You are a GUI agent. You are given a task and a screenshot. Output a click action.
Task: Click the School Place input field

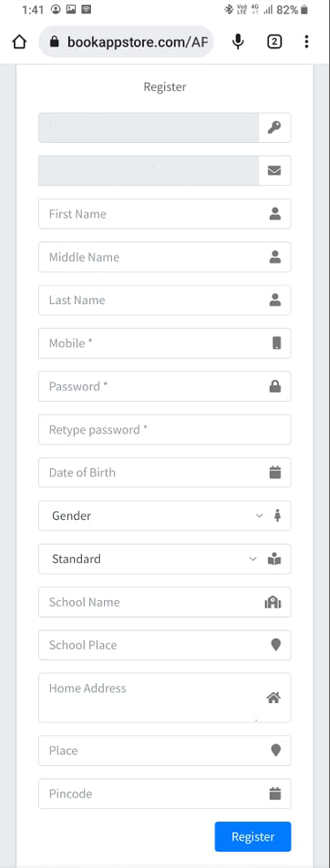(x=165, y=645)
